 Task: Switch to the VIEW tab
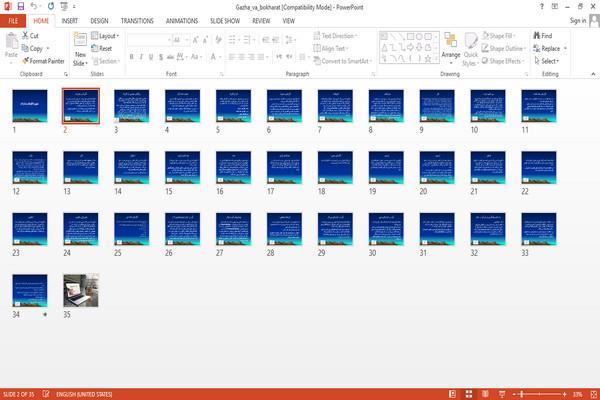pos(289,21)
